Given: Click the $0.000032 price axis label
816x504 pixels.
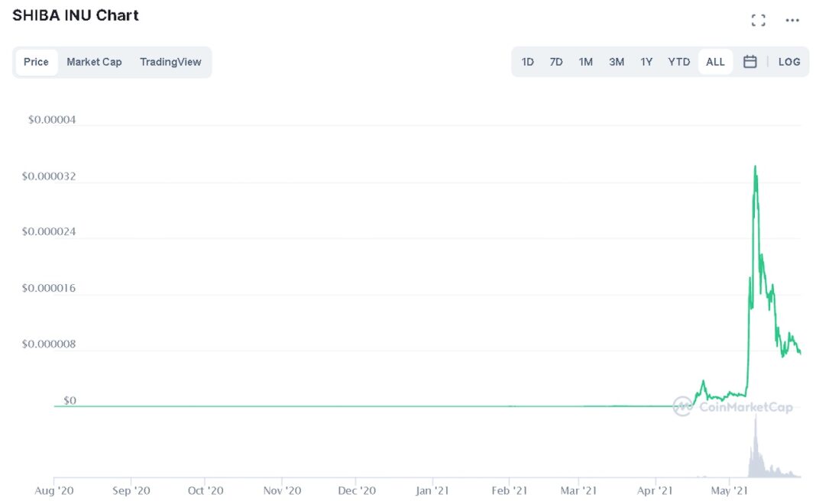Looking at the screenshot, I should coord(48,176).
